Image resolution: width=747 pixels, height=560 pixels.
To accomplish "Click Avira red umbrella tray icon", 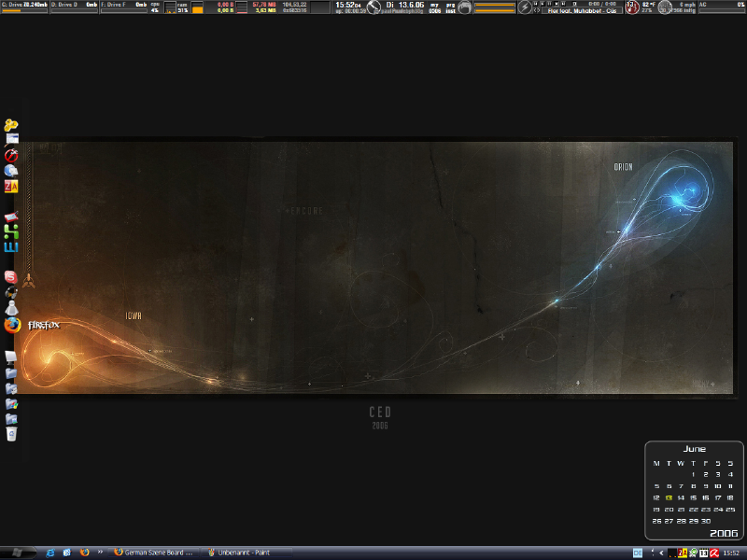I will coord(713,553).
